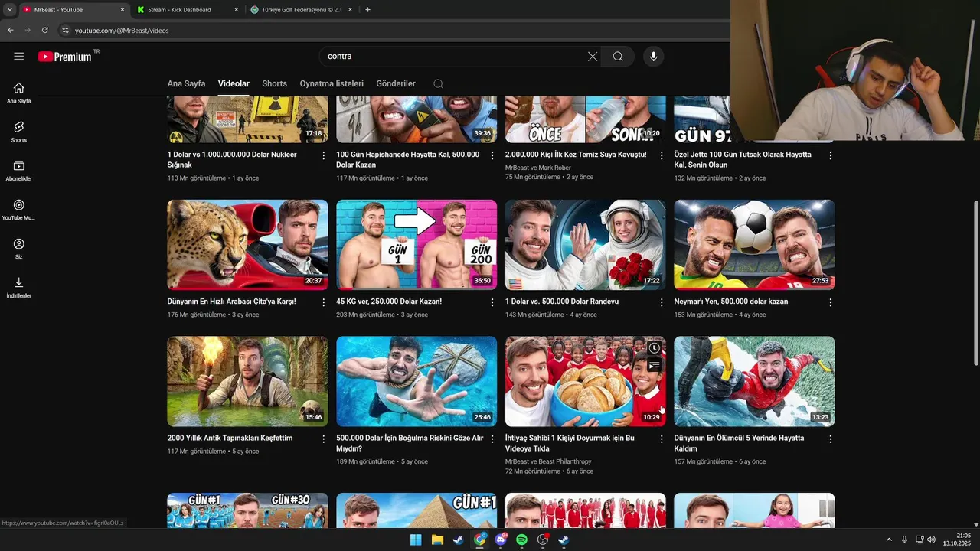Open the underwater drowning risk thumbnail
The height and width of the screenshot is (551, 980).
coord(416,381)
